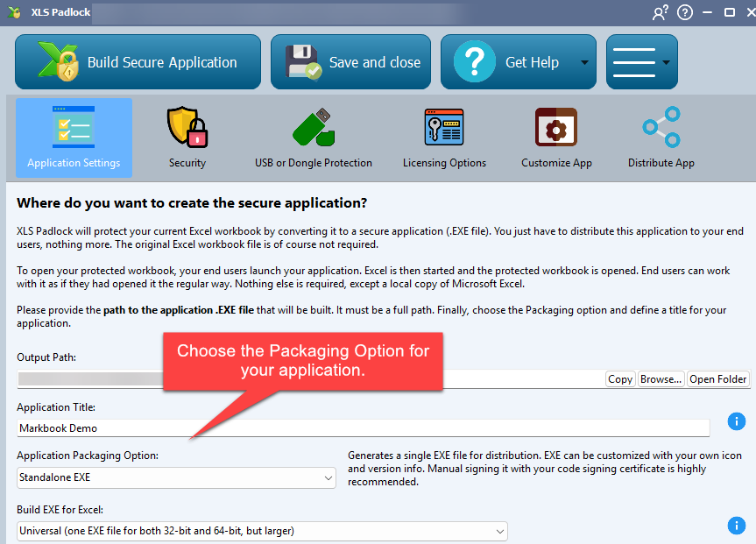Click the user feedback icon in title bar
Viewport: 756px width, 544px height.
(660, 12)
